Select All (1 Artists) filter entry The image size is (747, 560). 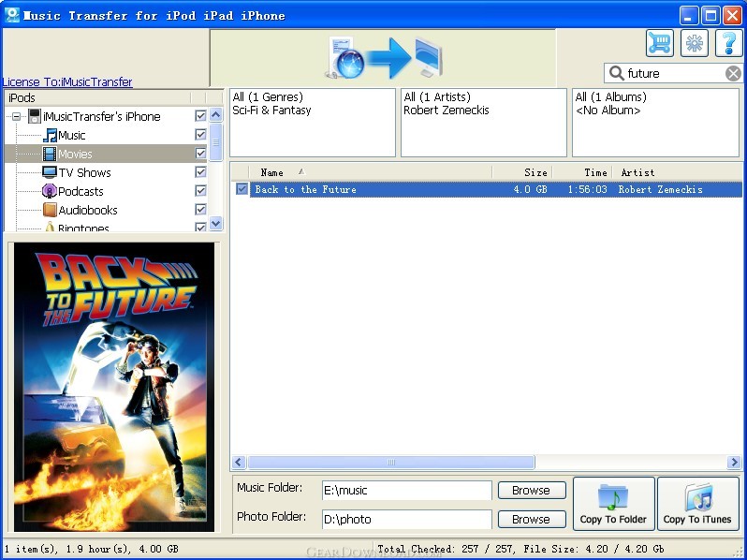[437, 97]
